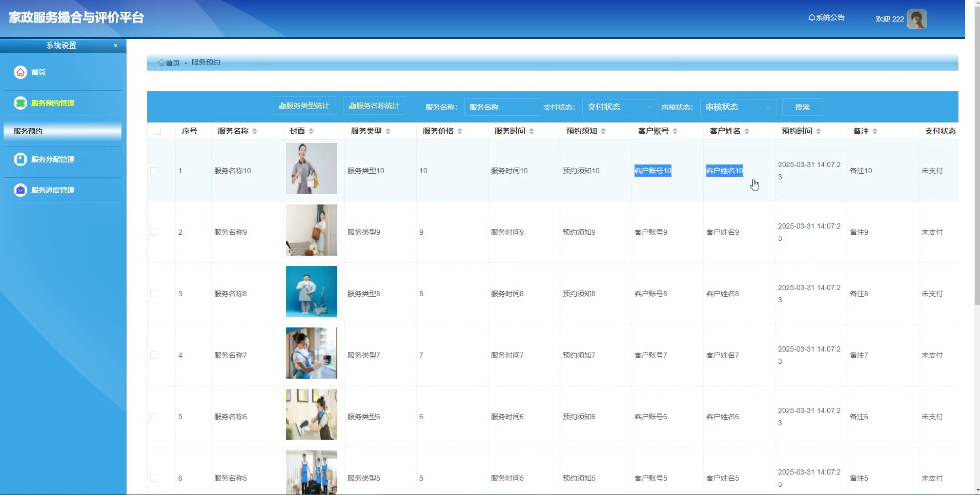Sort table by 服务价格 column arrows
Screen dimensions: 980x495
coord(460,132)
